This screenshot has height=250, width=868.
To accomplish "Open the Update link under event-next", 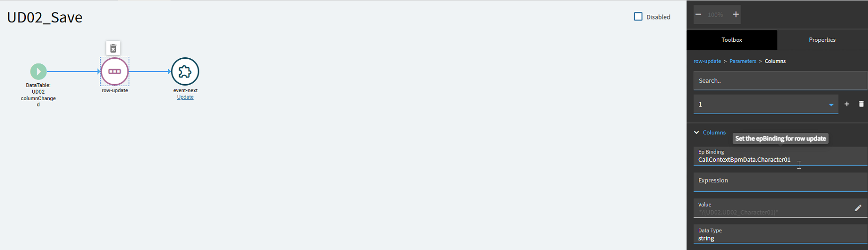I will (185, 97).
